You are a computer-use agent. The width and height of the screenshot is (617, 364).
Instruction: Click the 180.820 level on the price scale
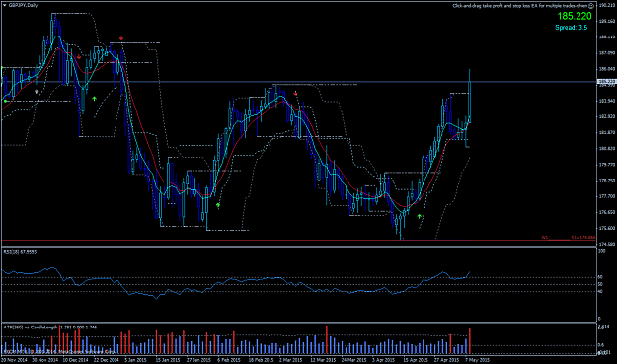[606, 149]
